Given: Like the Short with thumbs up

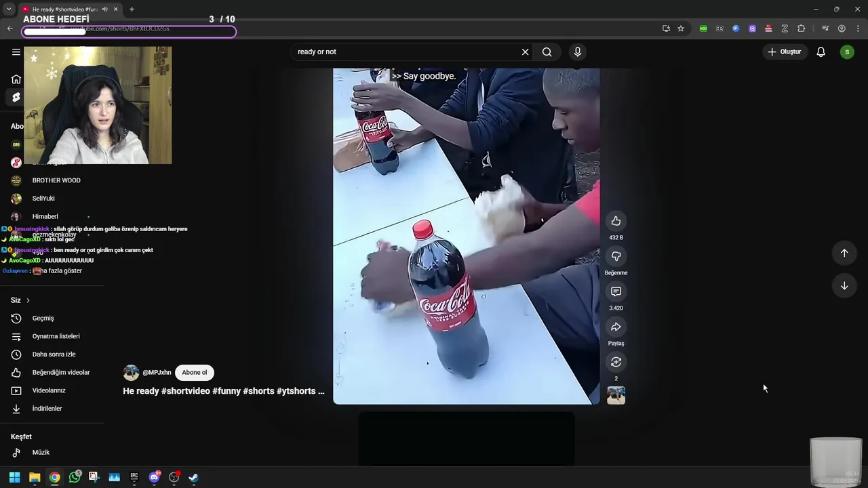Looking at the screenshot, I should click(x=616, y=221).
